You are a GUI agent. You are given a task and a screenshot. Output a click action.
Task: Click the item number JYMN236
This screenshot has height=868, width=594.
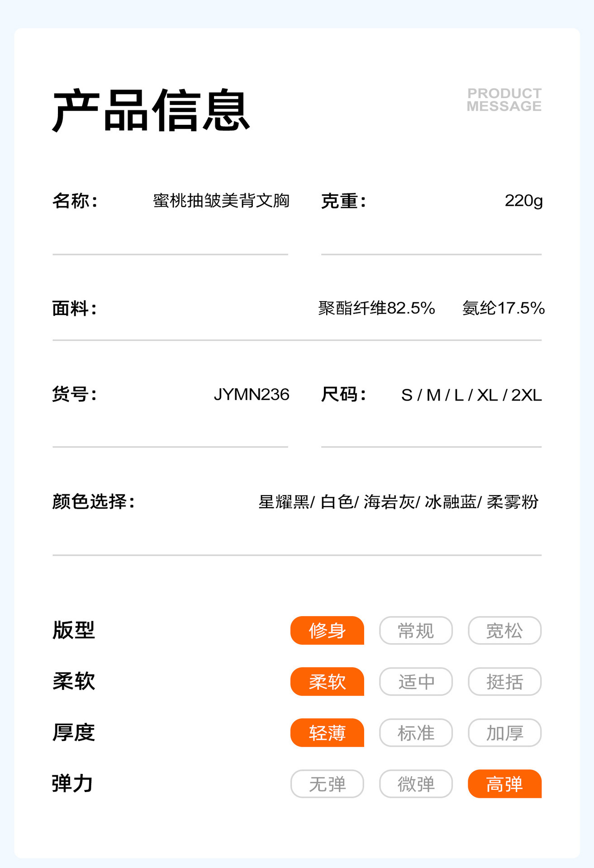click(x=251, y=394)
